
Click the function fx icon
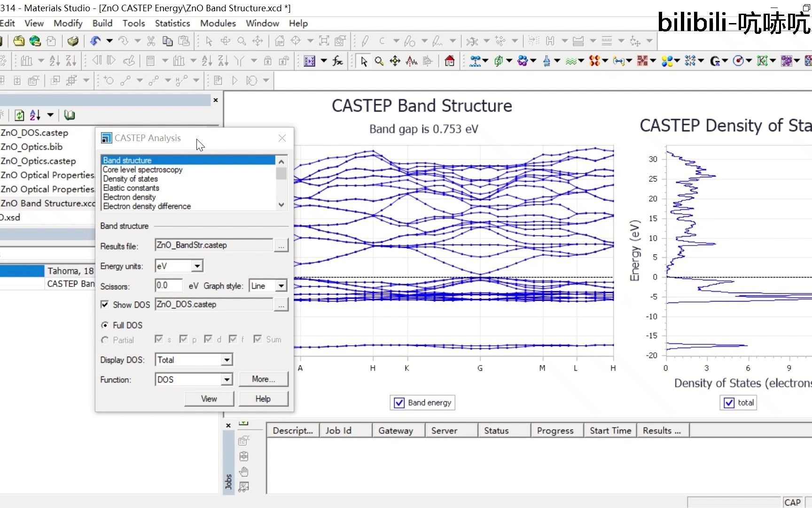[x=338, y=61]
